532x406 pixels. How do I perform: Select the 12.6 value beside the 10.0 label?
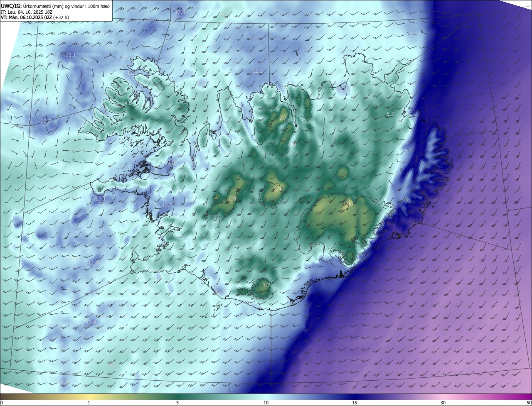93,262
